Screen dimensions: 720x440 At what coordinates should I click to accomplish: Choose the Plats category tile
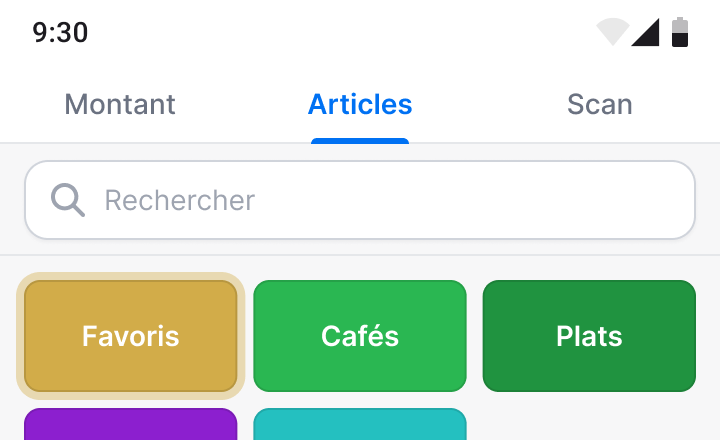[589, 336]
